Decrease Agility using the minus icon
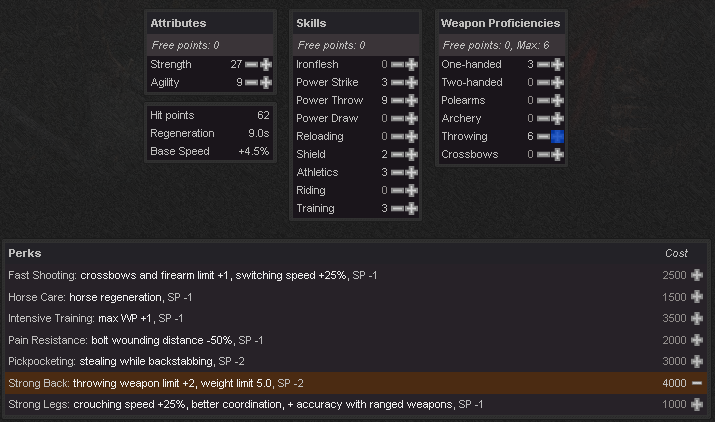 point(251,82)
